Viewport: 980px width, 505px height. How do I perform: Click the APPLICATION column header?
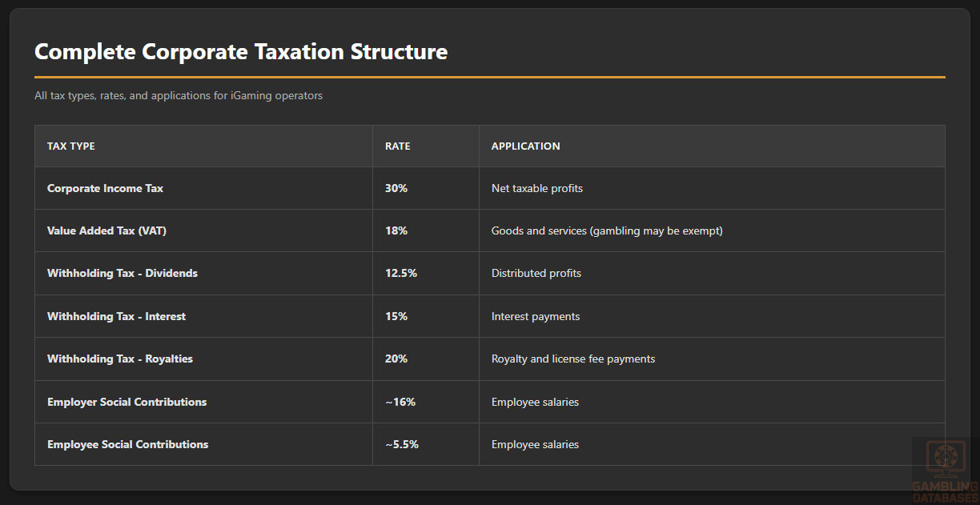click(x=525, y=146)
